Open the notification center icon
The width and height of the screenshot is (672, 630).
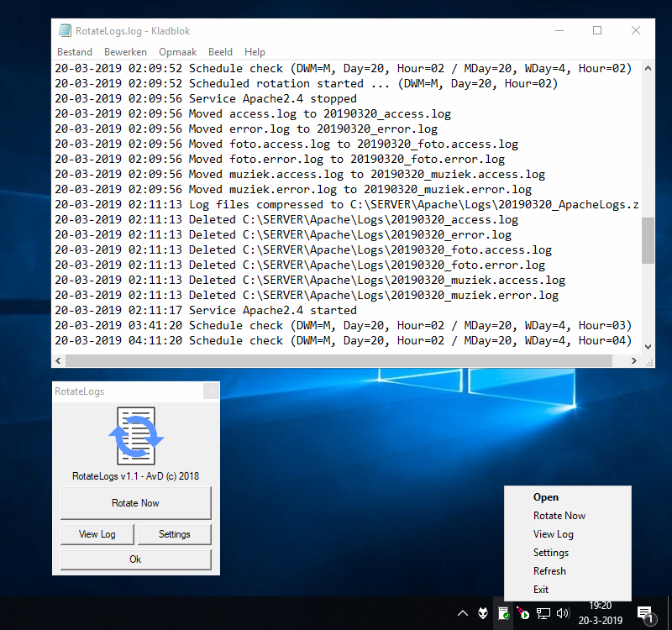(645, 614)
